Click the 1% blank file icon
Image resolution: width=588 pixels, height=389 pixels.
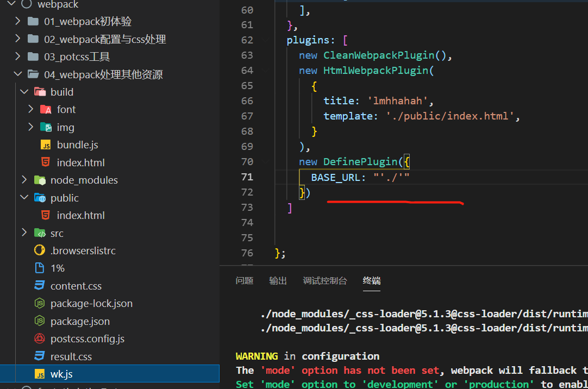point(39,268)
